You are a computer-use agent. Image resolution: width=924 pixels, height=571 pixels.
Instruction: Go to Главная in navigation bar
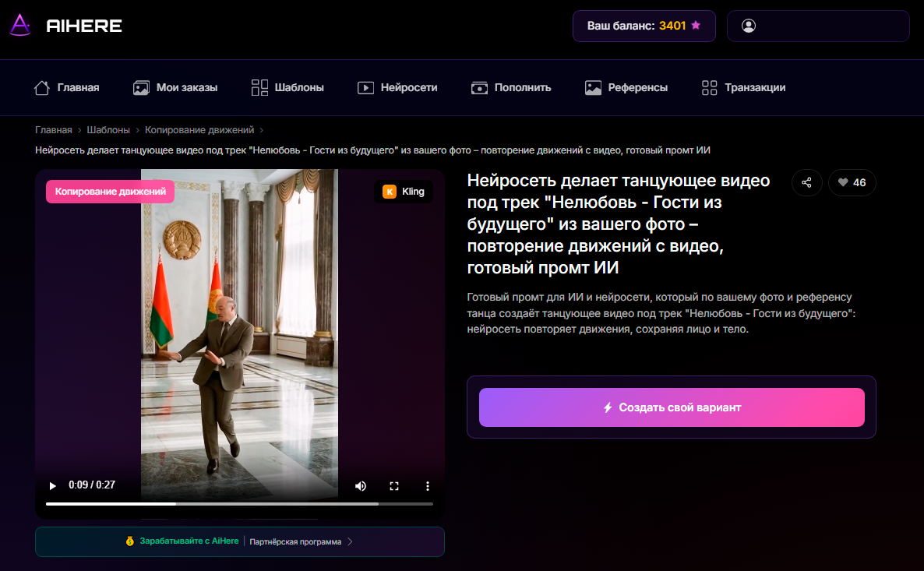pyautogui.click(x=78, y=88)
